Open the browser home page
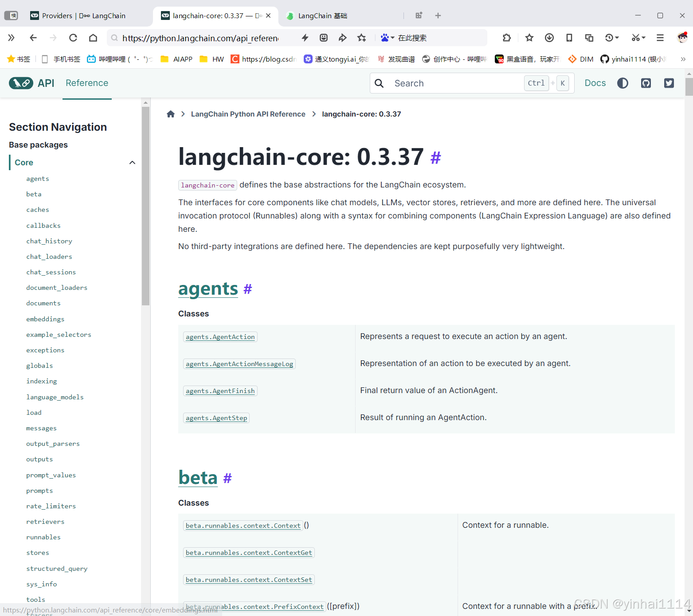The height and width of the screenshot is (616, 693). [x=93, y=38]
